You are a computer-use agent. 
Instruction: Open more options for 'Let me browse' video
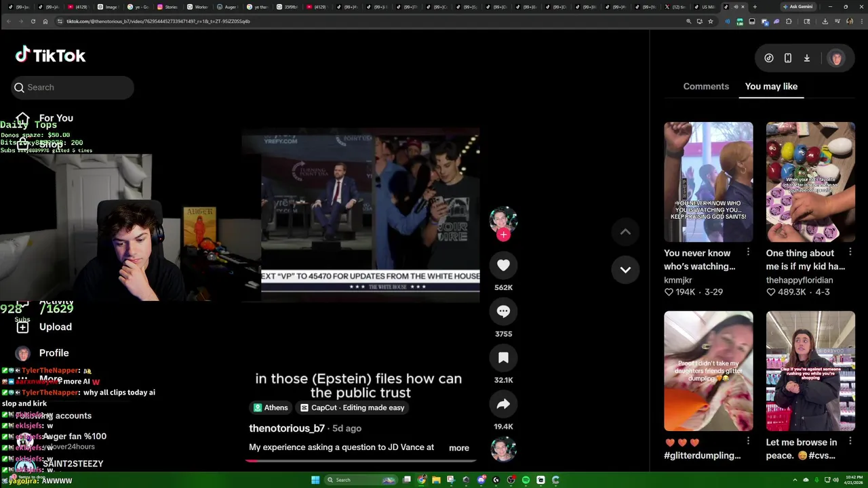tap(850, 441)
